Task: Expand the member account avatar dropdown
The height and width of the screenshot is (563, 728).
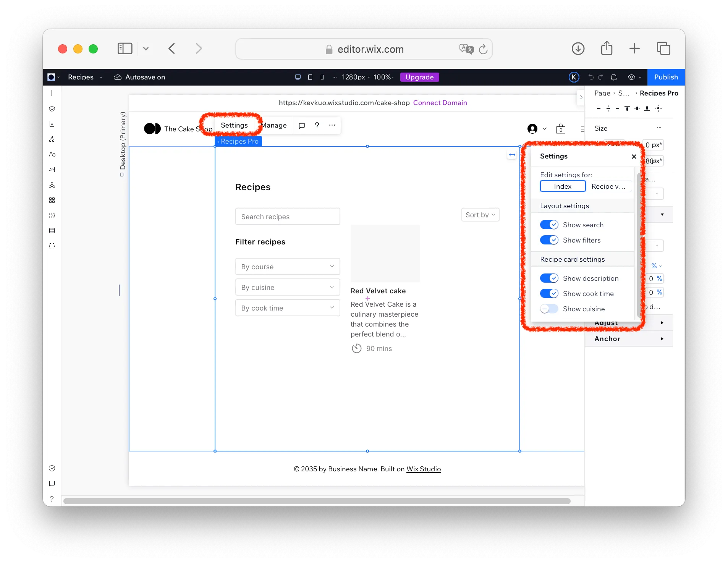Action: [537, 129]
